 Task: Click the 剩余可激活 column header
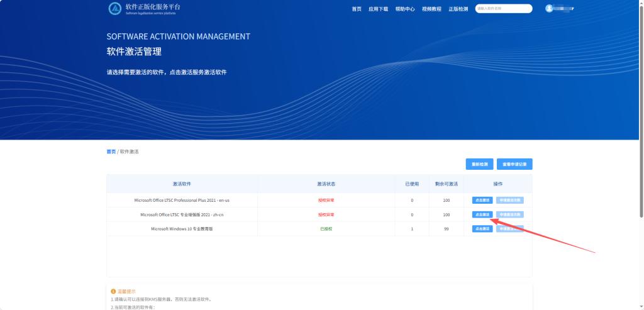coord(447,184)
